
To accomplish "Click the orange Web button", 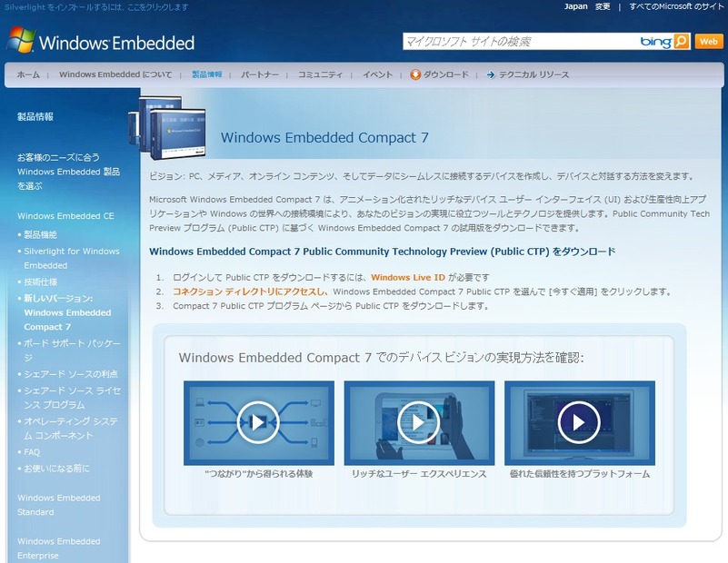I will [x=709, y=41].
